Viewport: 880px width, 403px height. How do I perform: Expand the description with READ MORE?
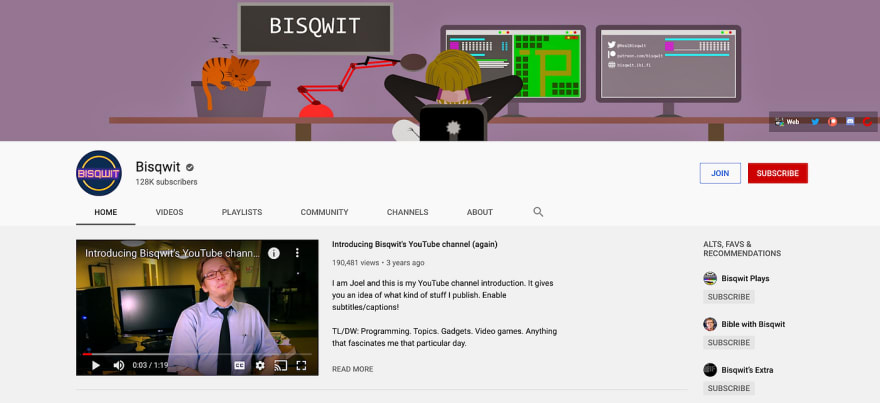click(352, 369)
